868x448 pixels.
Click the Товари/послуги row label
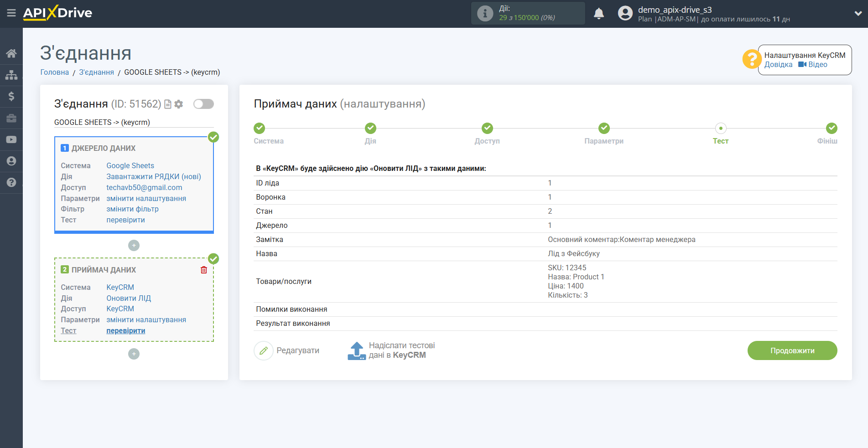tap(284, 282)
